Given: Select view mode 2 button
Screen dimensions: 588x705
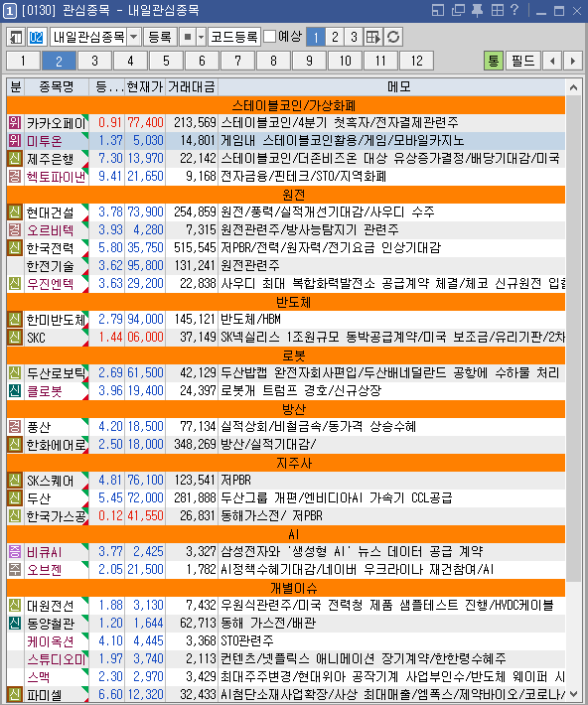Looking at the screenshot, I should coord(335,37).
